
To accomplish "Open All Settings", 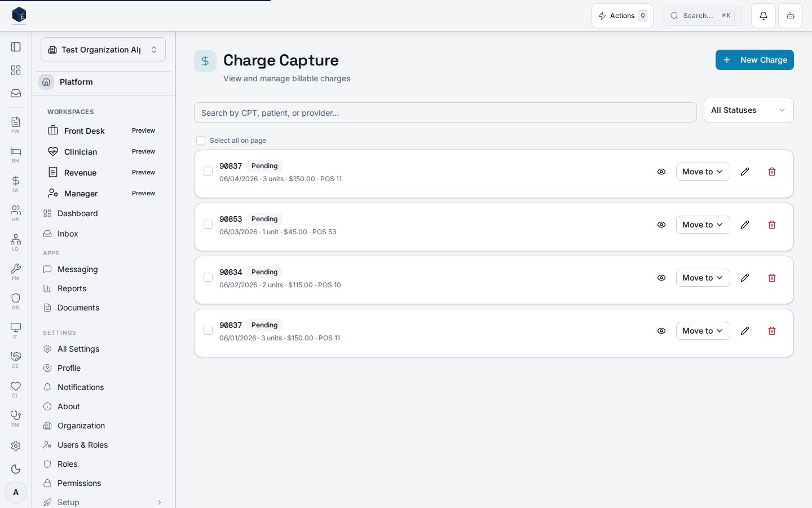I will 103,349.
